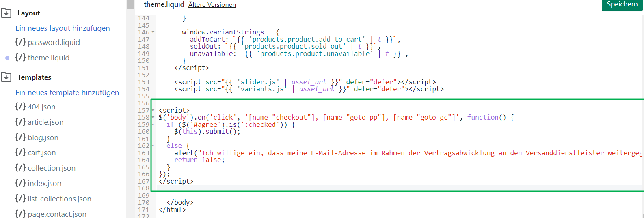This screenshot has height=218, width=644.
Task: Select the theme.liquid editor tab title
Action: point(164,4)
